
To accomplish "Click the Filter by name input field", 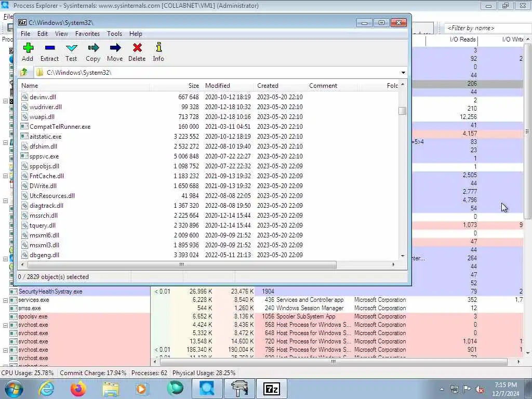I will click(488, 28).
